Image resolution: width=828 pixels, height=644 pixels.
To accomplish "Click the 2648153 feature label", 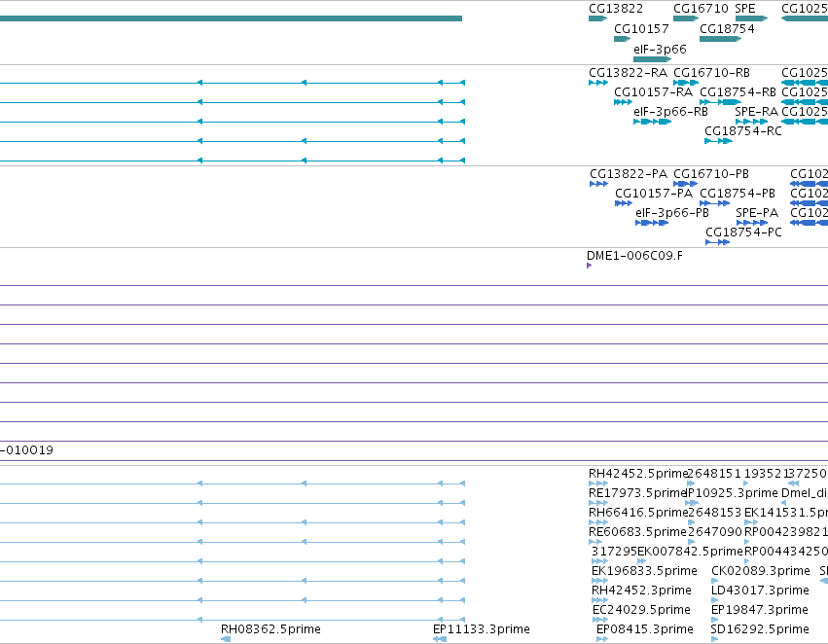I will pyautogui.click(x=714, y=513).
